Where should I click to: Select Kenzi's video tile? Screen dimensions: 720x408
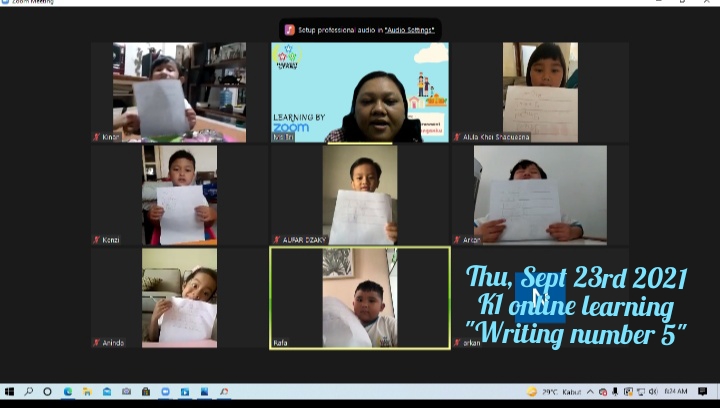[179, 195]
